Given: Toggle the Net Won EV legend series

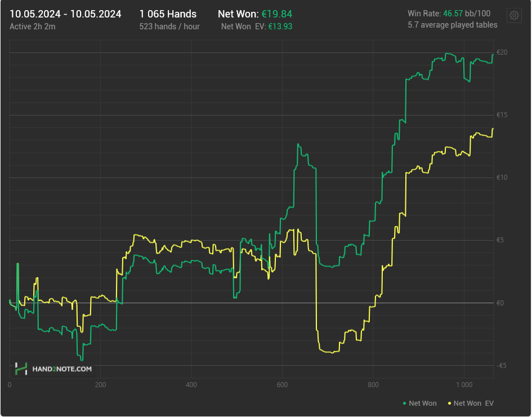Looking at the screenshot, I should (471, 403).
